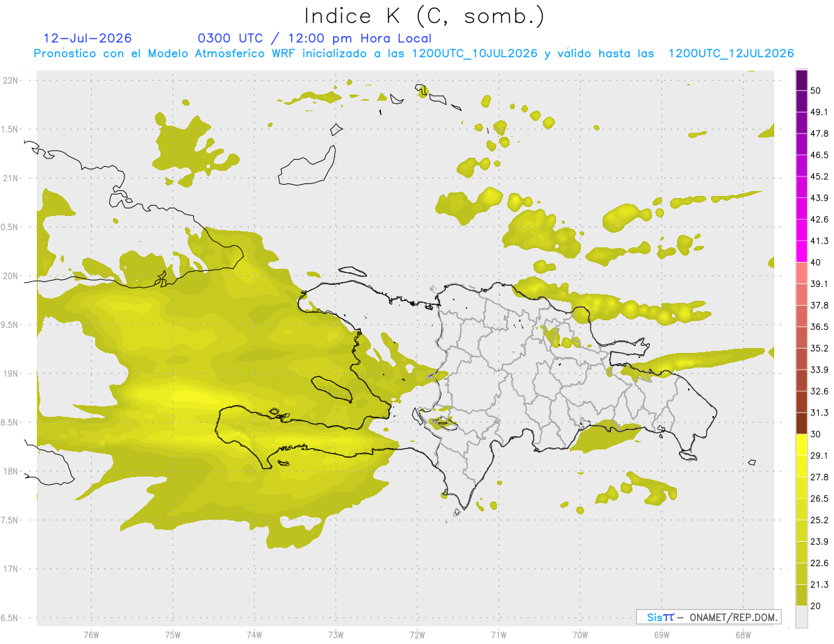The height and width of the screenshot is (644, 834).
Task: Click the '1200UTC_10JUL2026' initialization time
Action: [x=475, y=53]
